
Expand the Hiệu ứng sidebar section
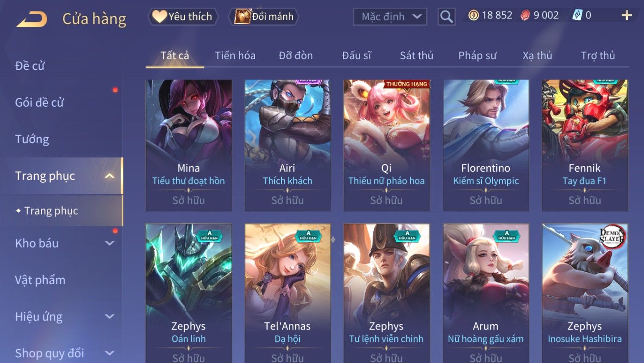[x=110, y=317]
